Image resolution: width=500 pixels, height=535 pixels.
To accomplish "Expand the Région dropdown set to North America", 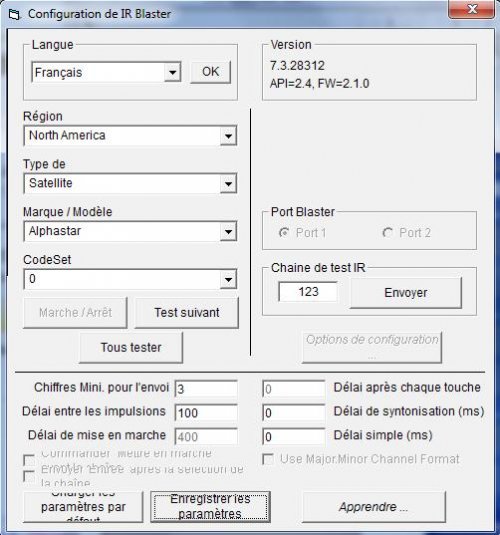I will point(130,136).
